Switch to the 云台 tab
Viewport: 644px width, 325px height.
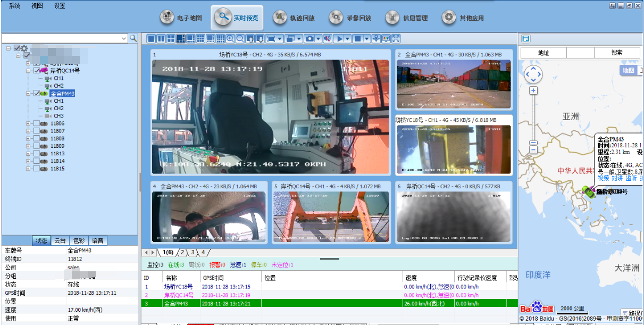tap(60, 240)
